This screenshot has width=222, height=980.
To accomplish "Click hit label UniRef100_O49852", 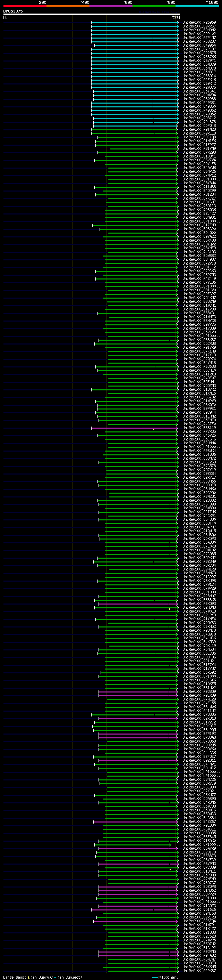I will (x=199, y=114).
